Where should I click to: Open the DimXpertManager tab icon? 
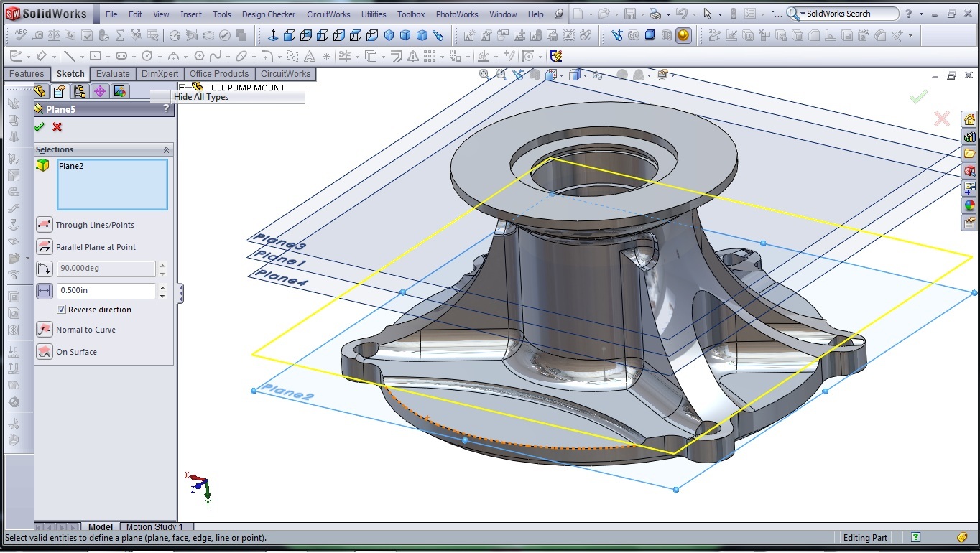pyautogui.click(x=100, y=91)
